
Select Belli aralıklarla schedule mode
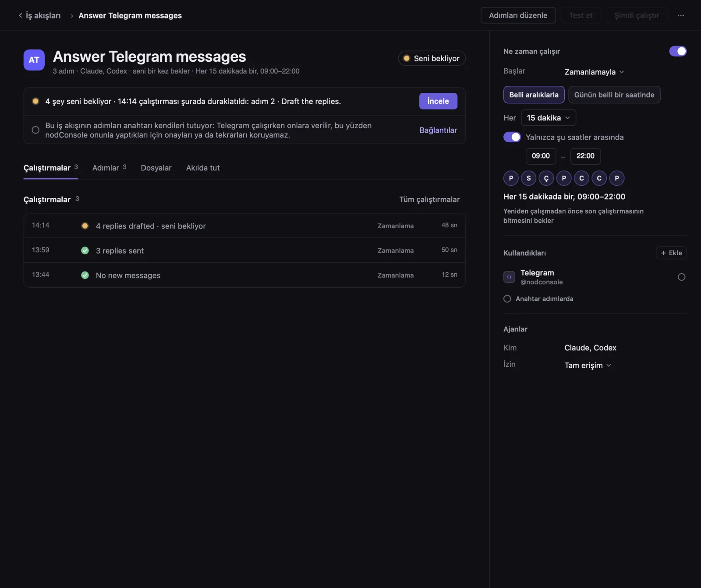click(x=534, y=95)
